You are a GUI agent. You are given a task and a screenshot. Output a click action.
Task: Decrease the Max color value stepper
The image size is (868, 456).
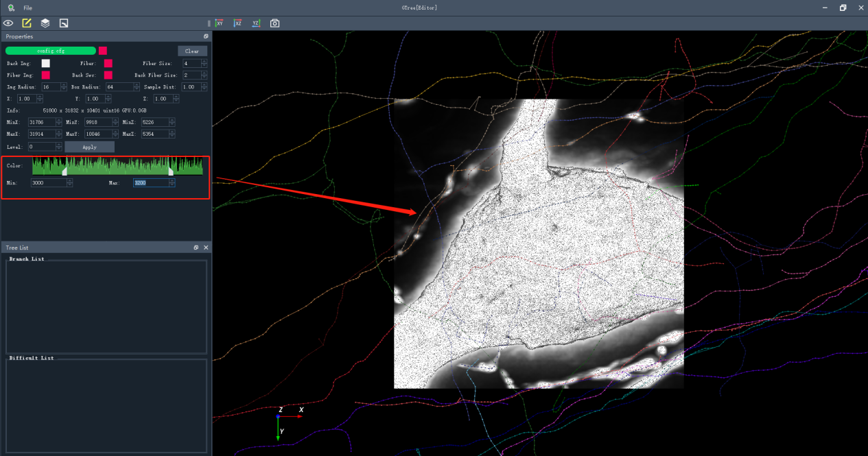point(172,185)
